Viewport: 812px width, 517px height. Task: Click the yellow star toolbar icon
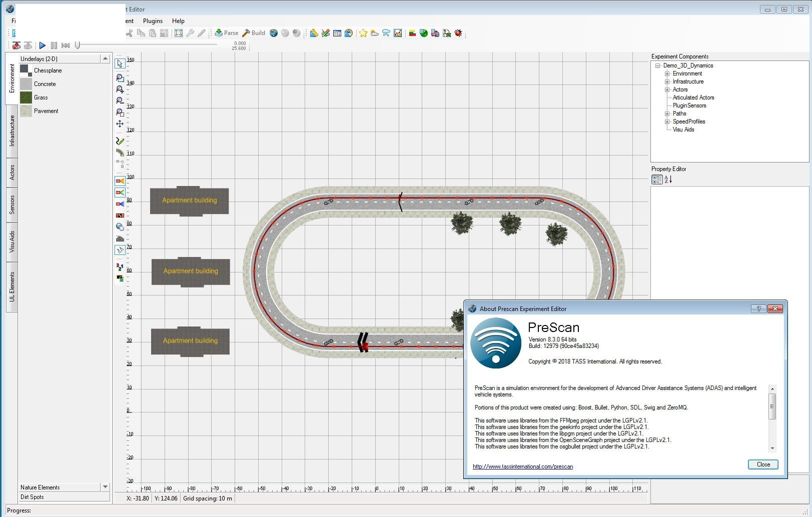363,33
